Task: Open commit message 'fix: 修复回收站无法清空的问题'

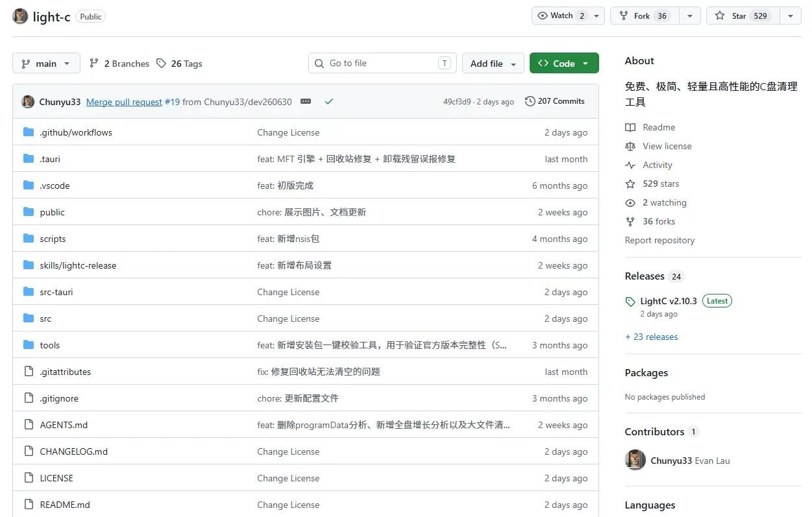Action: [319, 372]
